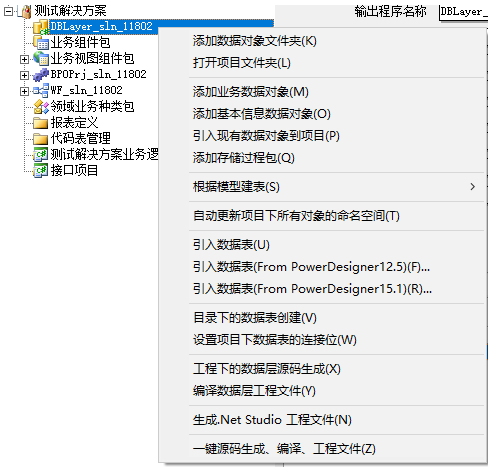Select 引入数据表(From PowerDesigner12.5)(F)...
The image size is (490, 468).
[x=337, y=267]
